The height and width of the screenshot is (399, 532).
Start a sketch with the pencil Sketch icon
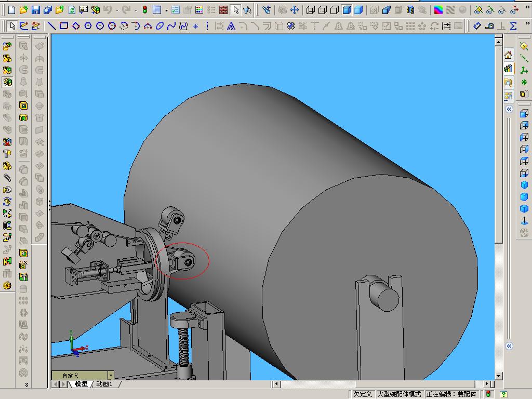pos(24,26)
